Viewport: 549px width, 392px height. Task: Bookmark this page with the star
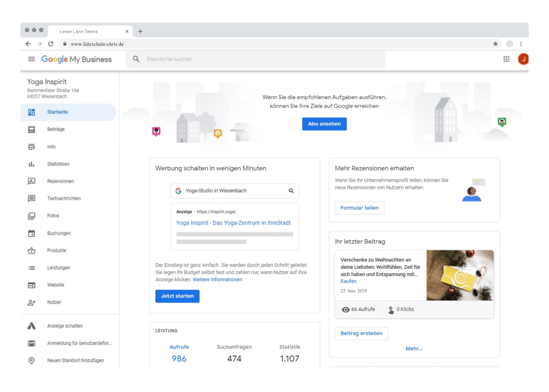tap(495, 44)
